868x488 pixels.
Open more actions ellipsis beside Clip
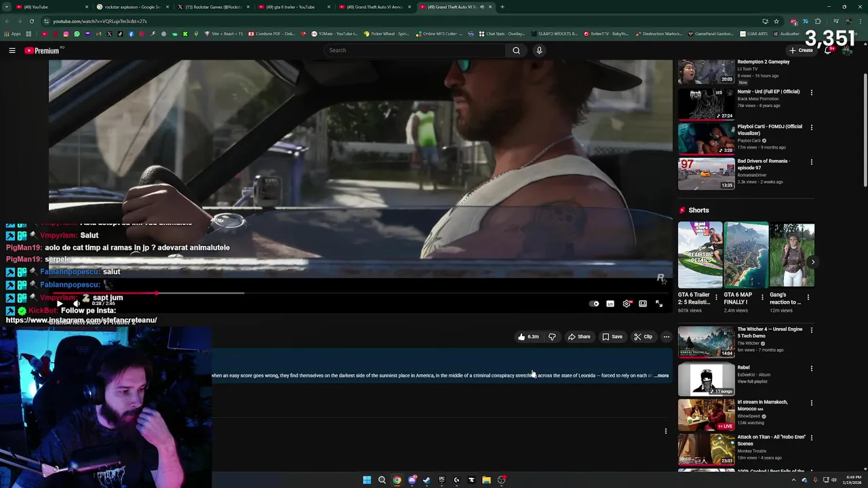[x=667, y=337]
